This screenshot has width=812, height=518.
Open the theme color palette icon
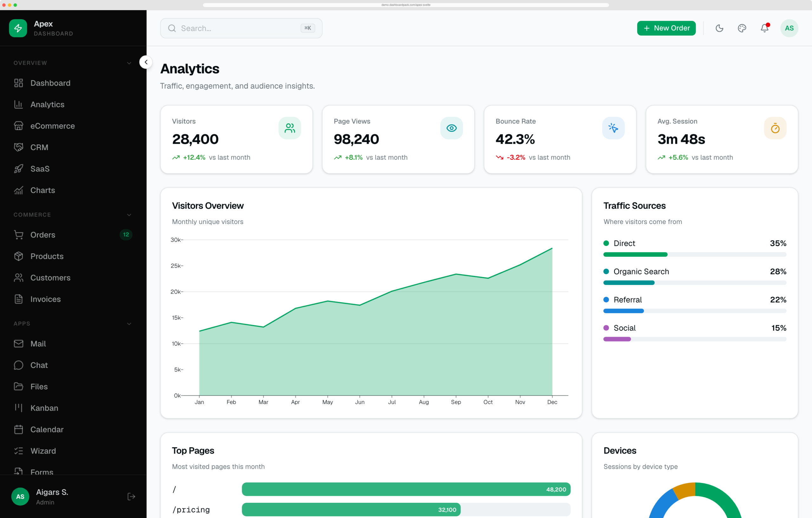[x=742, y=28]
